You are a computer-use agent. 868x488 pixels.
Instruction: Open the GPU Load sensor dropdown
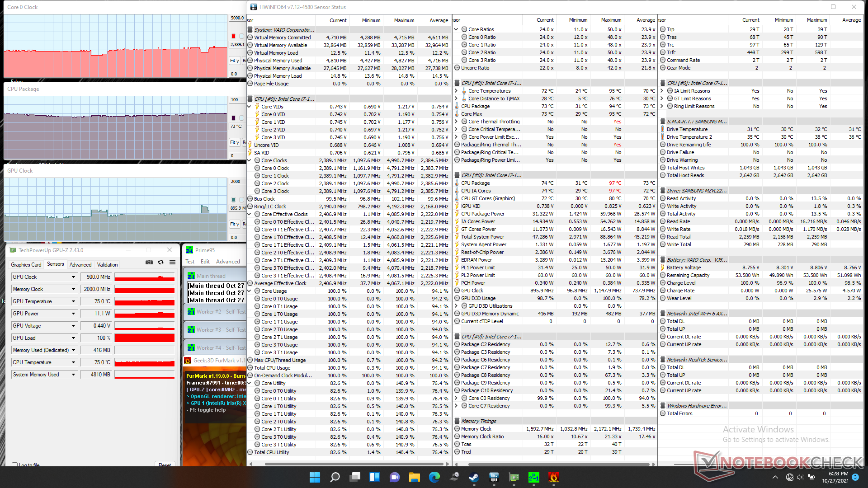[73, 338]
